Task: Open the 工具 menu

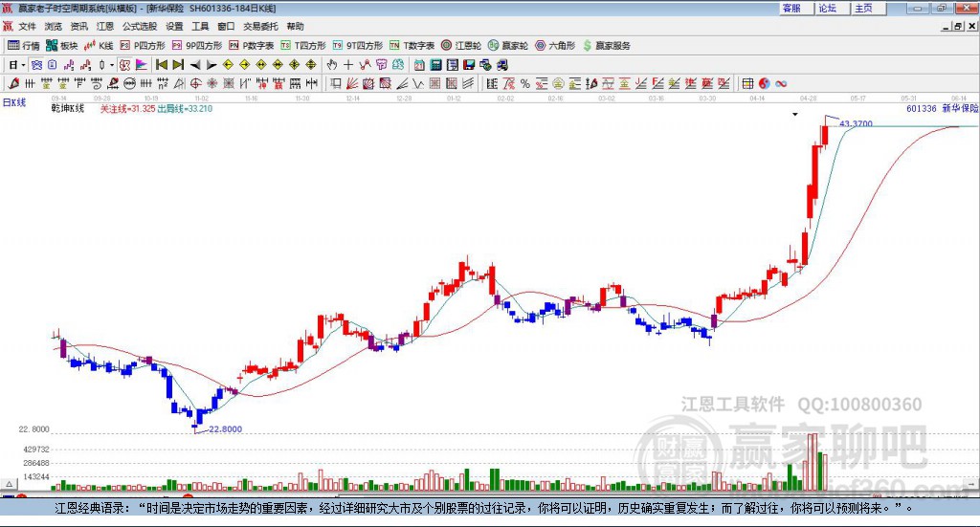Action: click(x=200, y=26)
